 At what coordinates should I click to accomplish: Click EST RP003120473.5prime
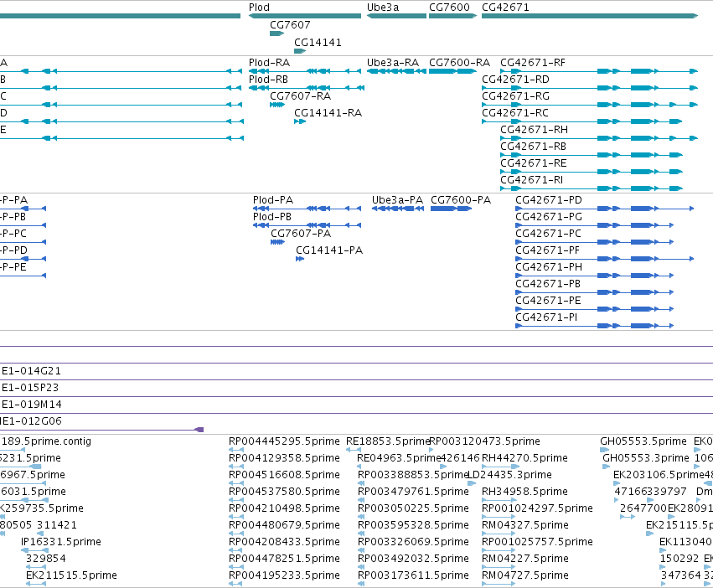tap(485, 441)
